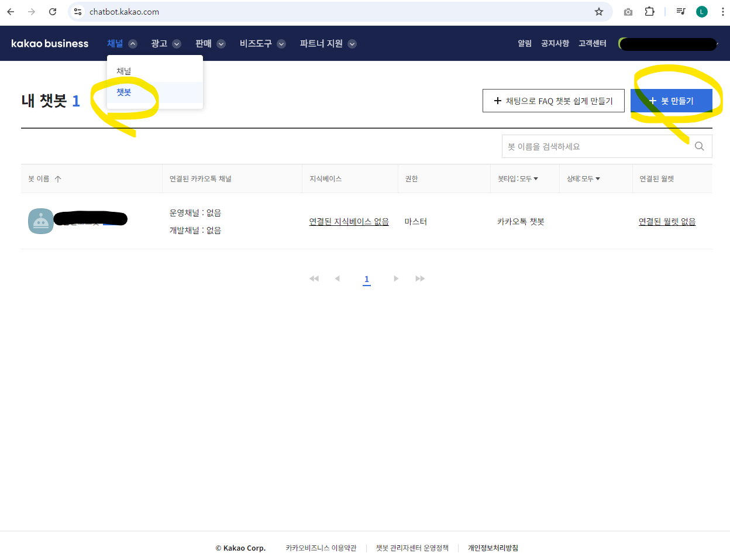Click the 마스터 permission cell
Screen dimensions: 730x560
416,221
